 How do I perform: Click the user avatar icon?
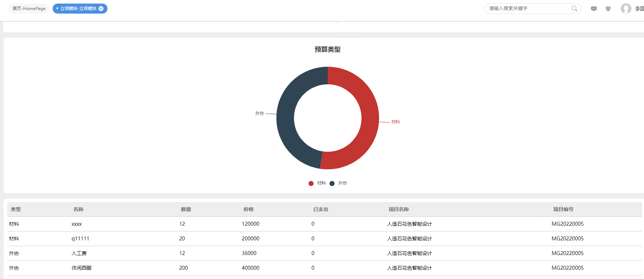click(x=626, y=9)
